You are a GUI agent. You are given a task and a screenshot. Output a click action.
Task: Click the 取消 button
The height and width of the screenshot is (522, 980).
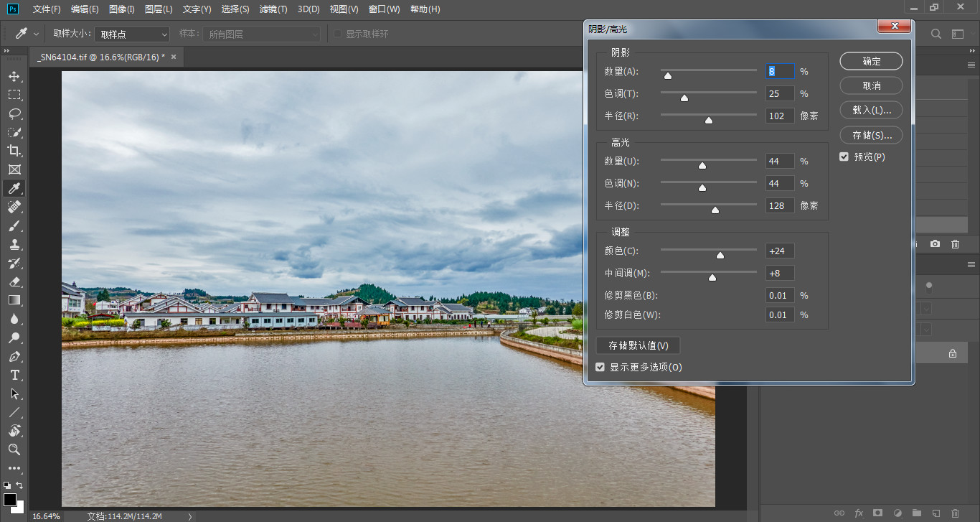tap(871, 85)
